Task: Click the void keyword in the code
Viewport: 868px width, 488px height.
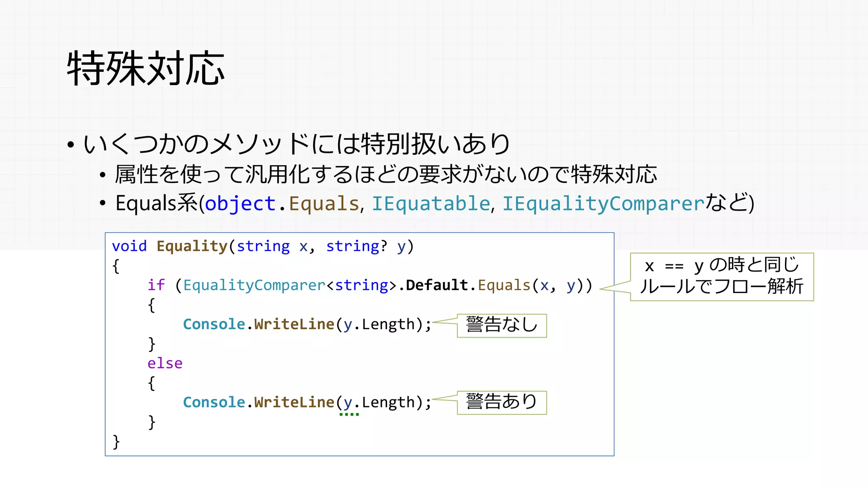Action: (129, 246)
